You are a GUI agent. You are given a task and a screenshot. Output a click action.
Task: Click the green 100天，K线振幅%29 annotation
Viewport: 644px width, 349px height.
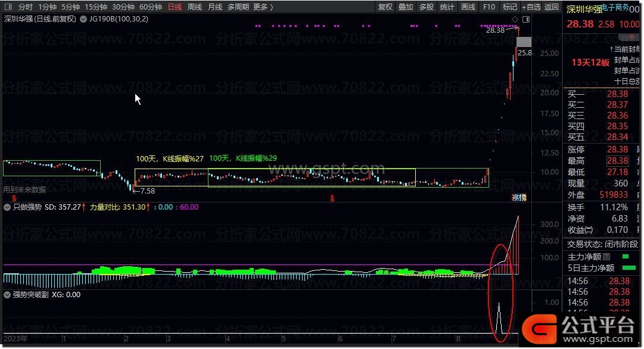[x=242, y=158]
